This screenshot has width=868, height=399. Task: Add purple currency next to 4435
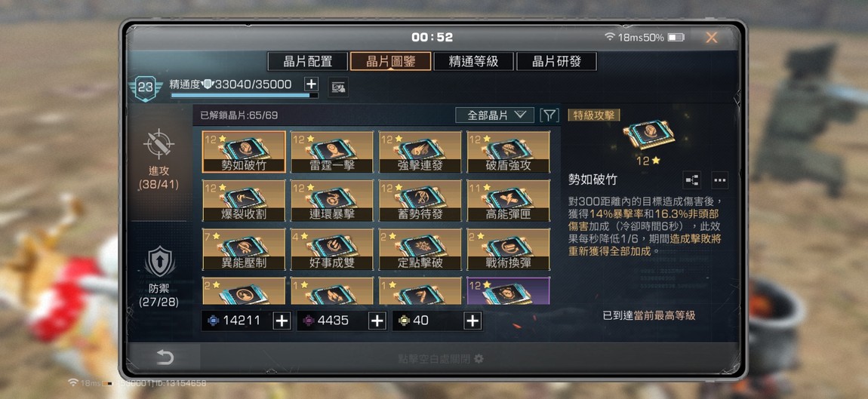[377, 321]
